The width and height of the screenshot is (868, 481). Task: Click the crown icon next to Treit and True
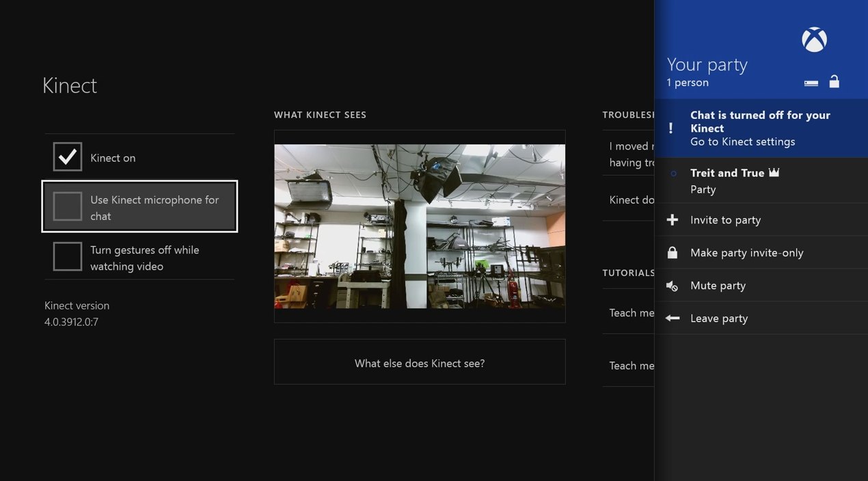774,173
